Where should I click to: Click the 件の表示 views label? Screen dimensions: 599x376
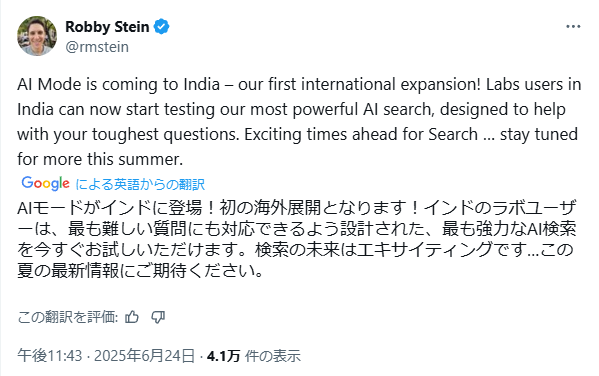(273, 356)
